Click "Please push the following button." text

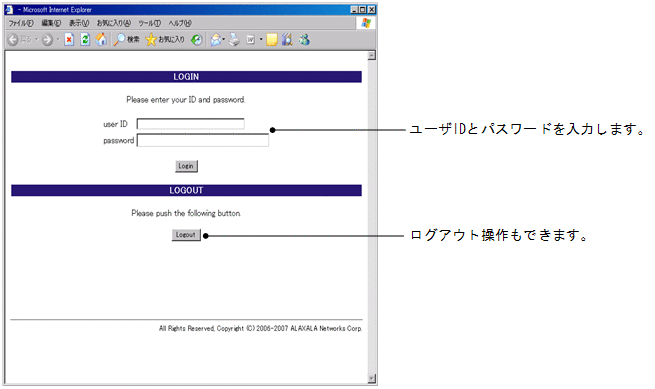tap(186, 214)
